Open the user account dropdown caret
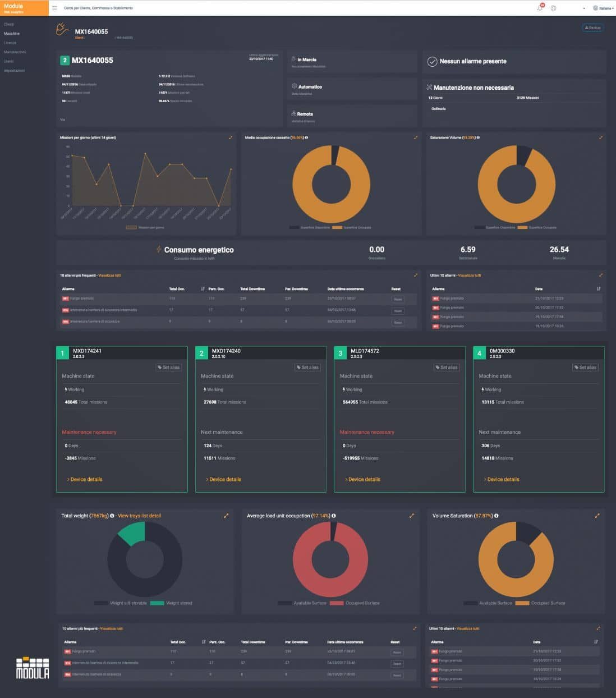The height and width of the screenshot is (698, 616). (584, 8)
